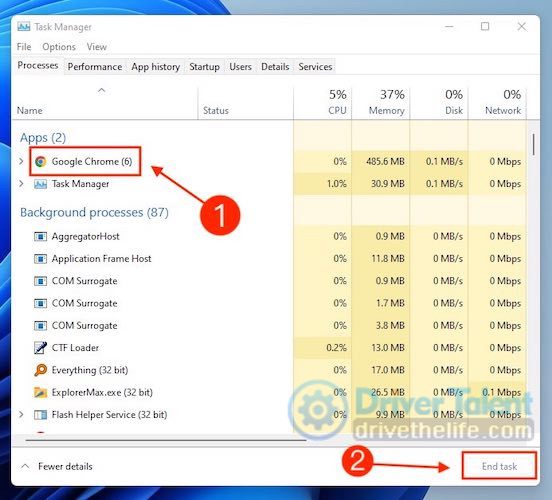Viewport: 552px width, 500px height.
Task: Select the Google Chrome (6) row text
Action: click(92, 162)
